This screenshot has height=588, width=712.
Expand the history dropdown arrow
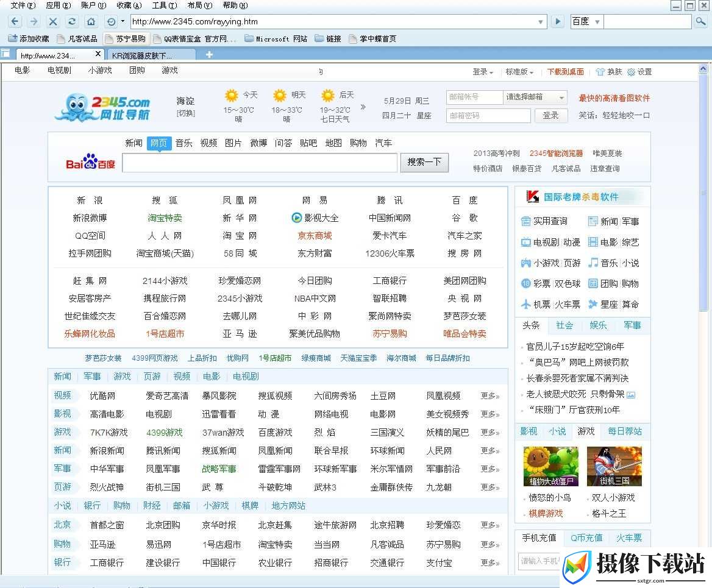click(123, 21)
